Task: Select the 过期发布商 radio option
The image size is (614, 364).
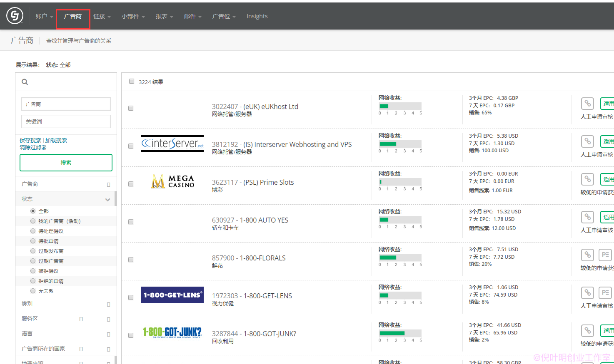Action: click(x=33, y=251)
